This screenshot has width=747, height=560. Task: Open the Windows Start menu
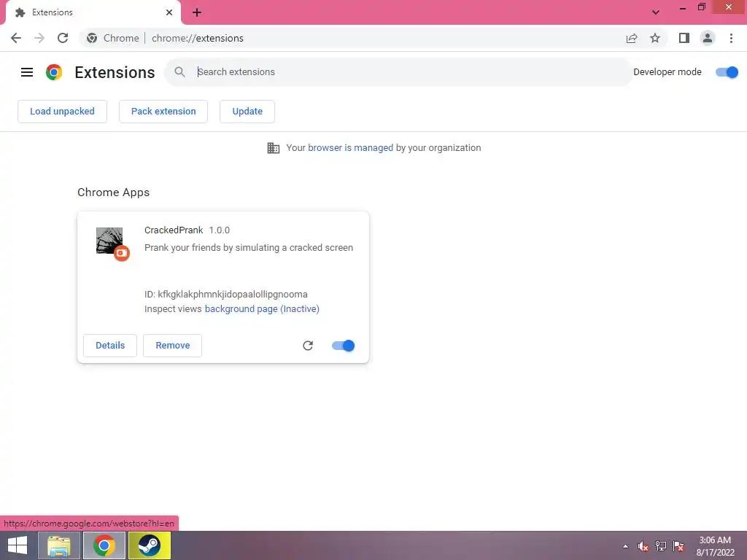click(x=18, y=545)
